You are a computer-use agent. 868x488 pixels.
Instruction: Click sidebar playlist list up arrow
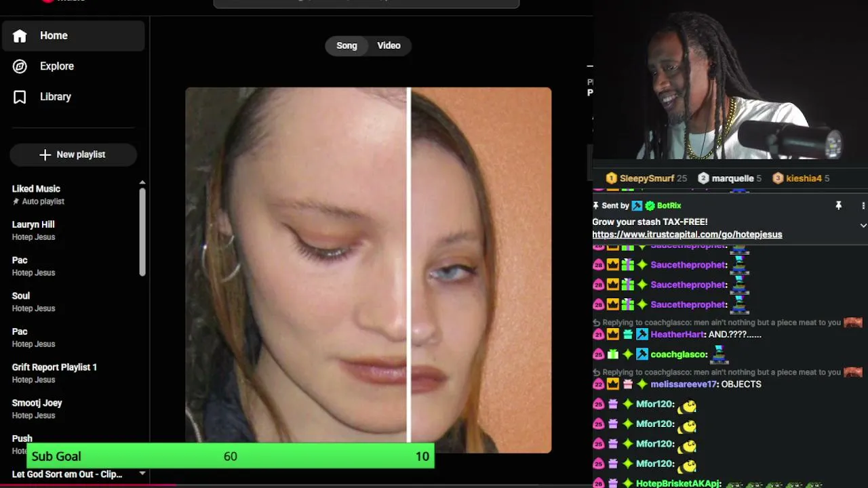[x=142, y=183]
